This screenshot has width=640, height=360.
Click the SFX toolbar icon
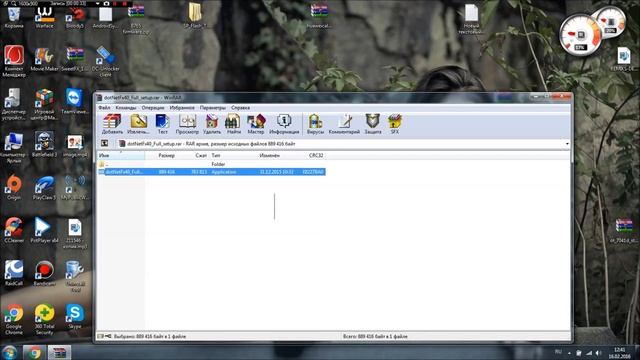tap(395, 124)
